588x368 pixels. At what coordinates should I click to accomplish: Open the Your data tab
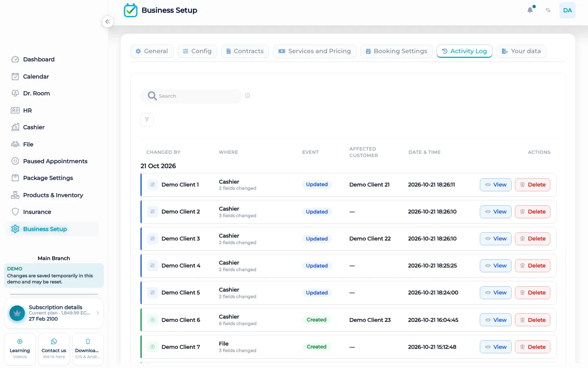521,51
